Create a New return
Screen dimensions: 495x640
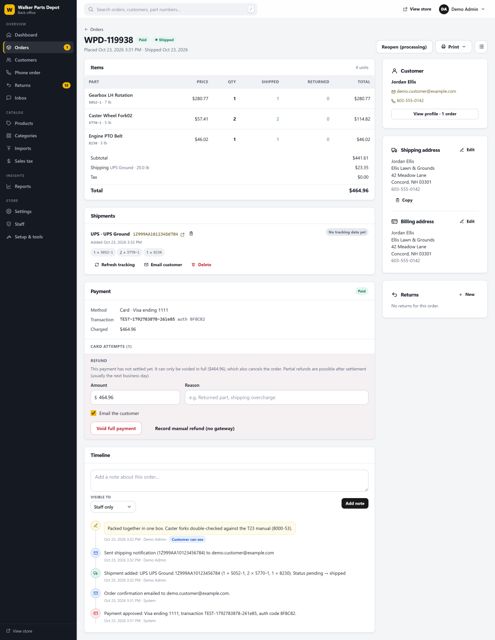(x=467, y=294)
